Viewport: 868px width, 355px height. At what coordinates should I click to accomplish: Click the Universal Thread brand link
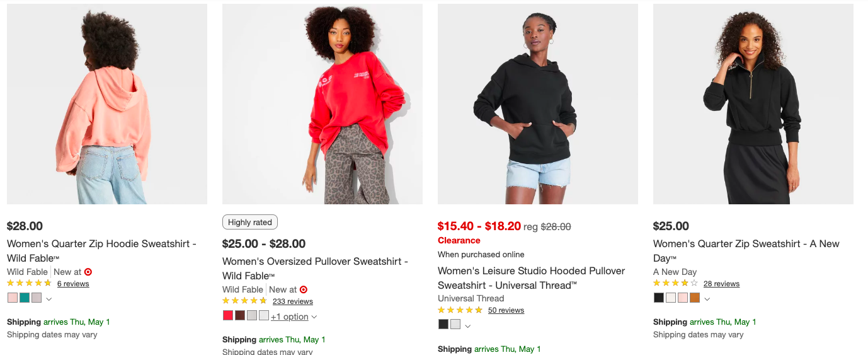(x=471, y=298)
